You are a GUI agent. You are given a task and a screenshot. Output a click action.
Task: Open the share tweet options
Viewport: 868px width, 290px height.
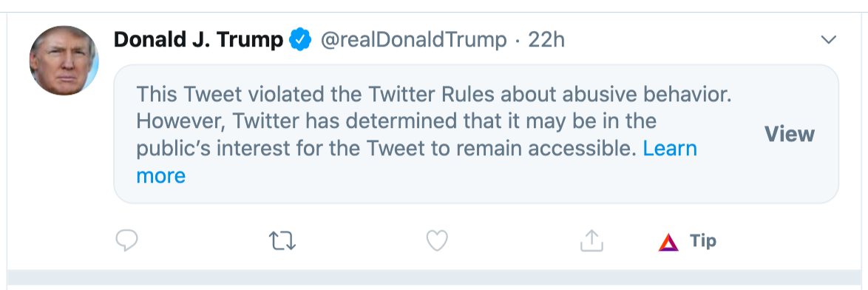[x=591, y=240]
